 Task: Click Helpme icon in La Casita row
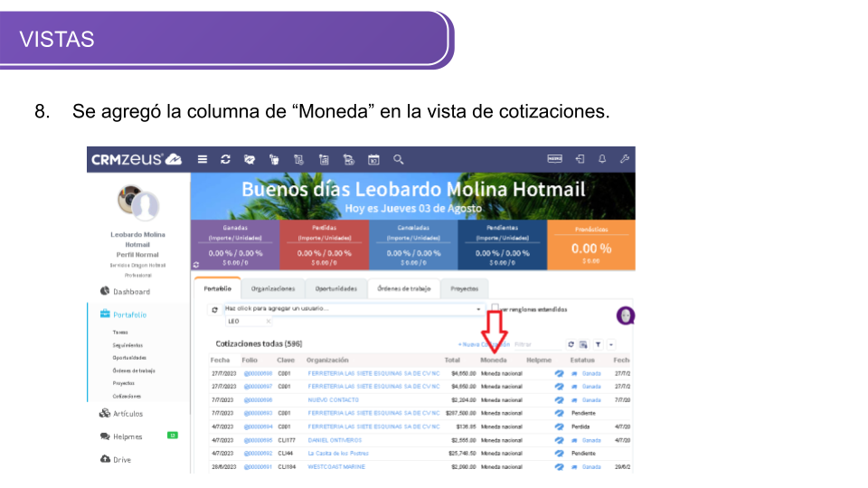pos(559,453)
